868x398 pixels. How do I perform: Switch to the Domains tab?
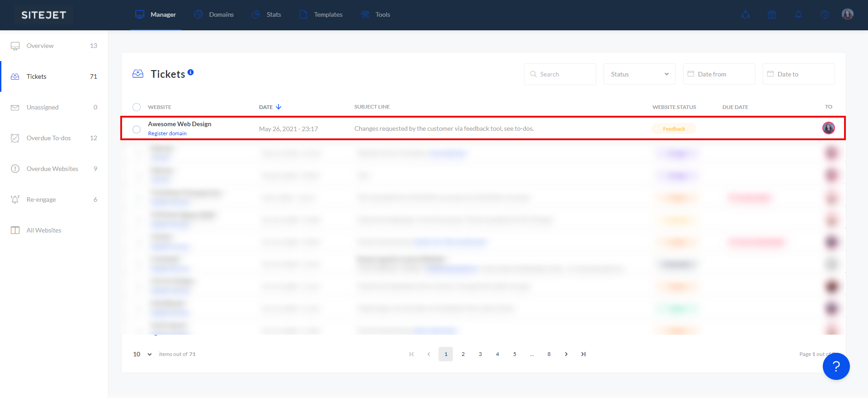[x=214, y=14]
